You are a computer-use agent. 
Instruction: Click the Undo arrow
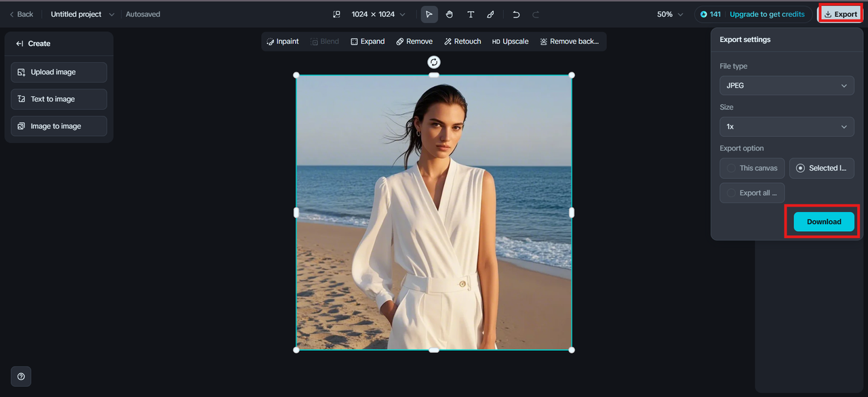pyautogui.click(x=516, y=14)
